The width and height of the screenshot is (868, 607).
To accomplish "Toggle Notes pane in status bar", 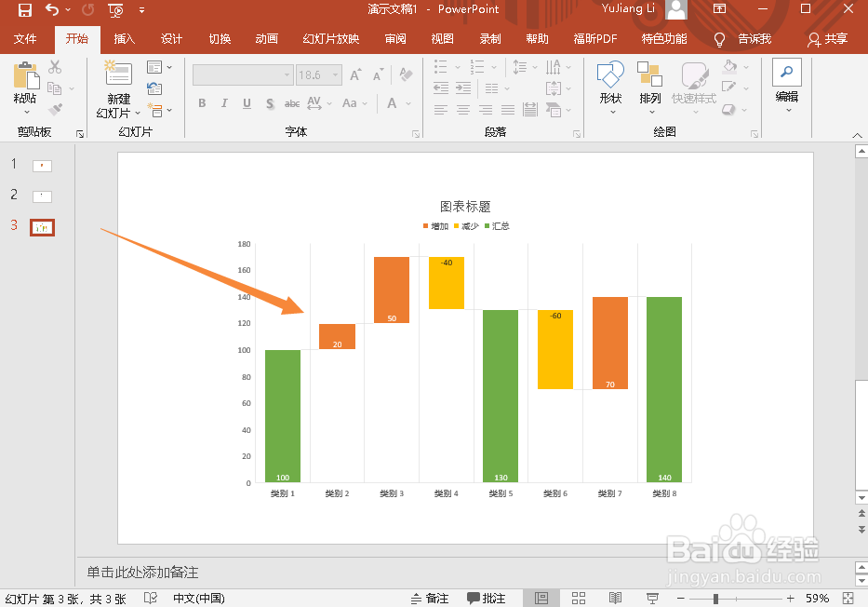I will tap(430, 598).
